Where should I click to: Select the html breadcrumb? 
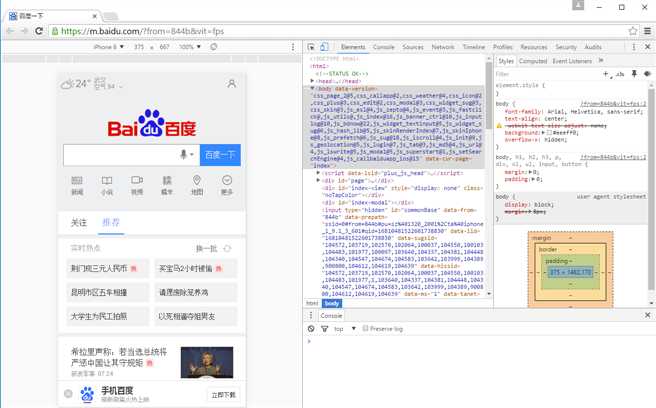coord(312,303)
